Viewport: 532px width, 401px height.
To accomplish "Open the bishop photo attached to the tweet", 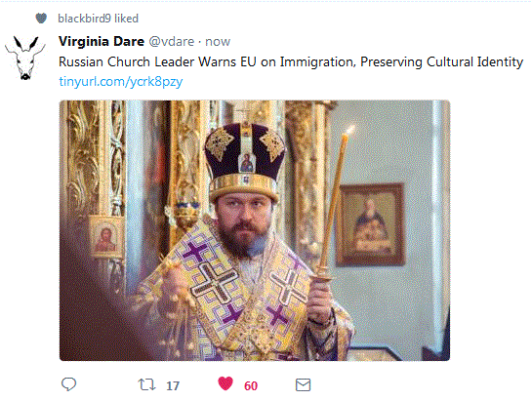I will (255, 230).
